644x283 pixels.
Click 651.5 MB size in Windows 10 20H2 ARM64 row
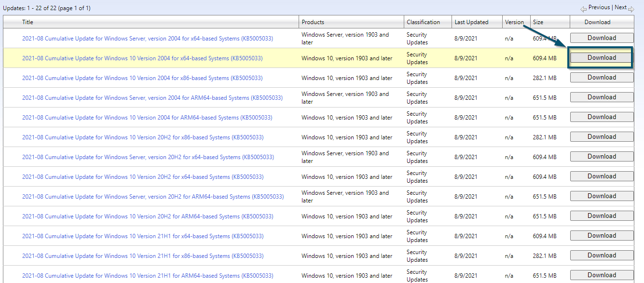point(545,216)
